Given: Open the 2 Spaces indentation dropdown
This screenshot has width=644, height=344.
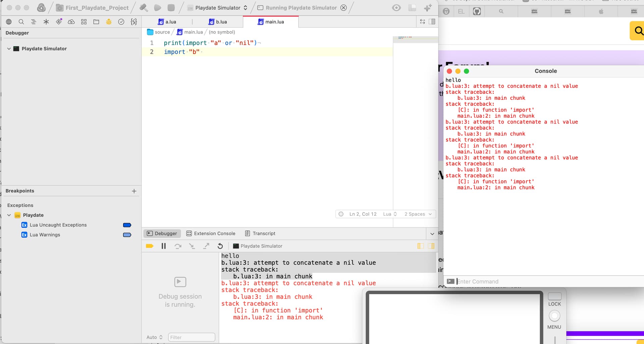Looking at the screenshot, I should point(418,214).
